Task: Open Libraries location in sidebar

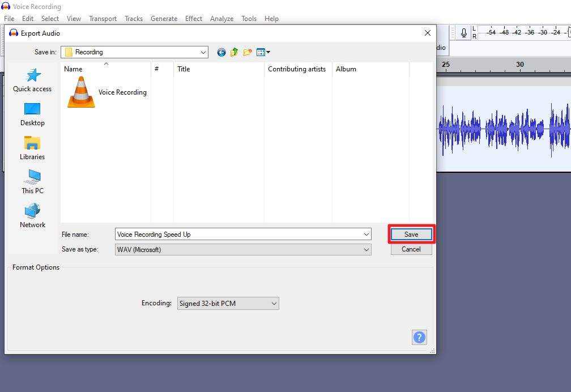Action: coord(32,148)
